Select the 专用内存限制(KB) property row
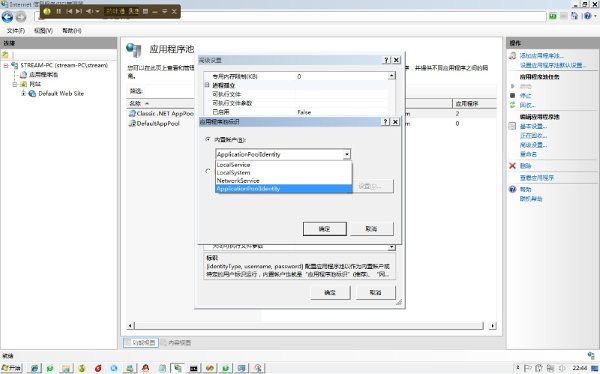The height and width of the screenshot is (374, 600). (x=295, y=76)
